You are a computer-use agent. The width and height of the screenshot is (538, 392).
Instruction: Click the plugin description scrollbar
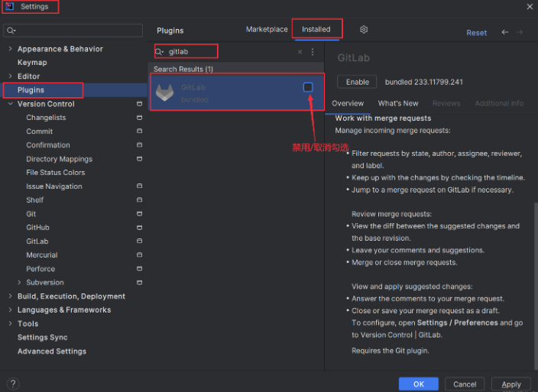tap(536, 287)
